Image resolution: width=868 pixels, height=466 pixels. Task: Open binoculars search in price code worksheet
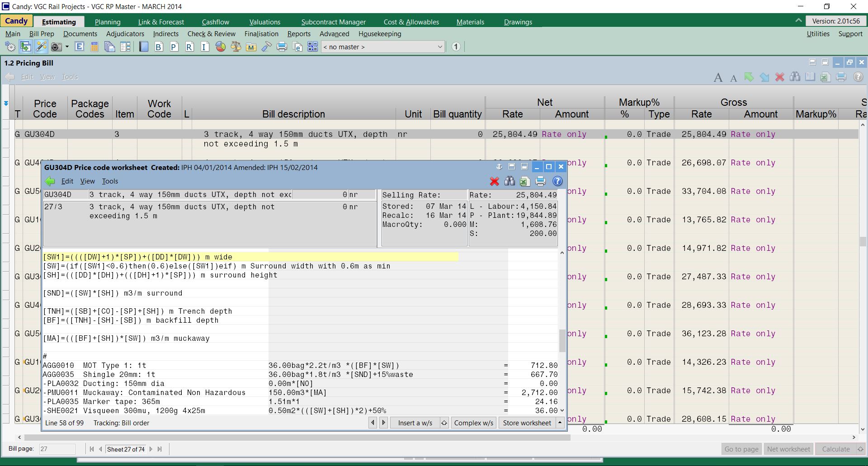pos(509,182)
